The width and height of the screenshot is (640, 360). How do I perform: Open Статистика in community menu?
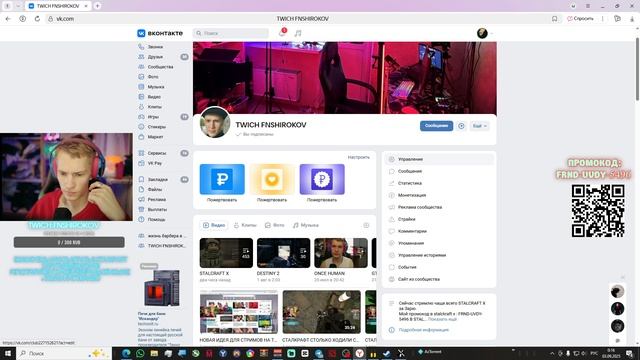(439, 183)
